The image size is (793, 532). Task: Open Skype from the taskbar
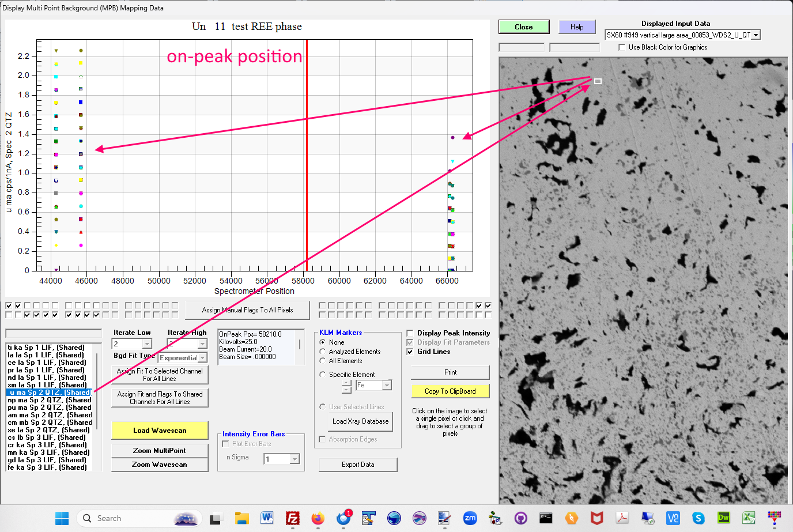698,518
